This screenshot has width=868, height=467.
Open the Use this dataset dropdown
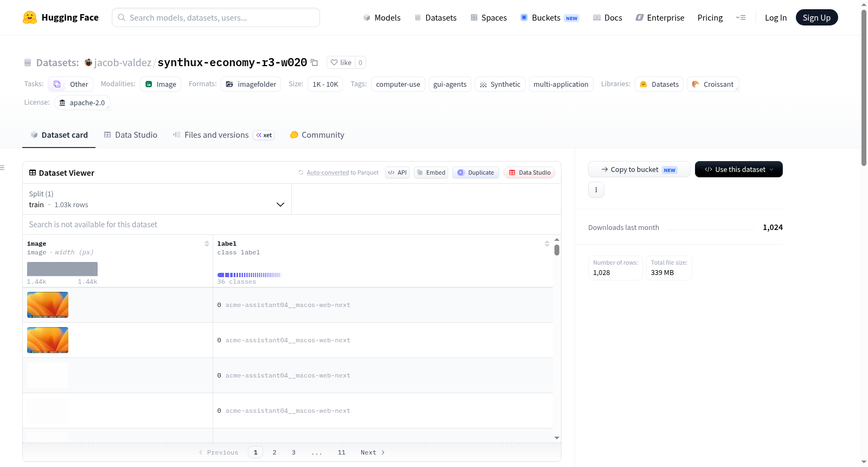(x=739, y=169)
